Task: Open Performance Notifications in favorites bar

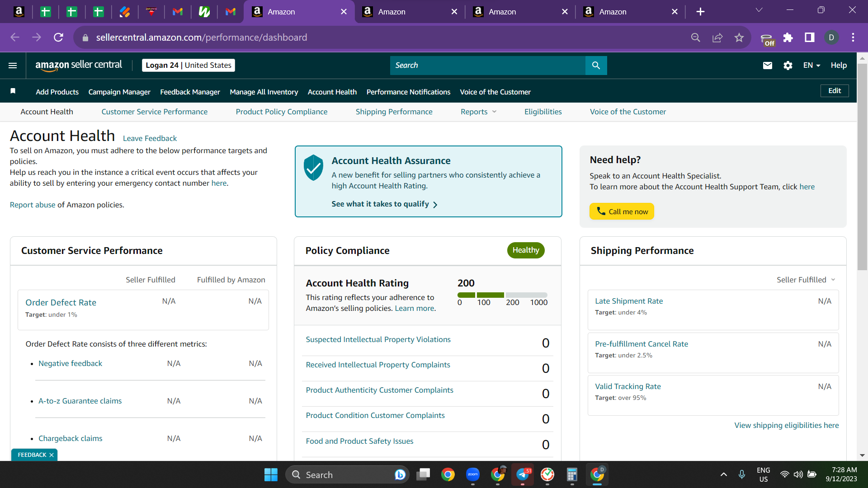Action: [409, 92]
